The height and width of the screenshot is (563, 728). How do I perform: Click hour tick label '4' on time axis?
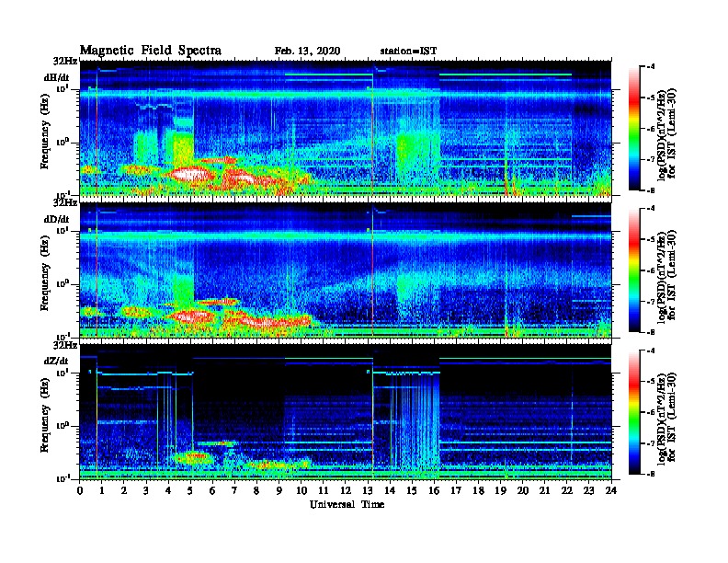168,491
